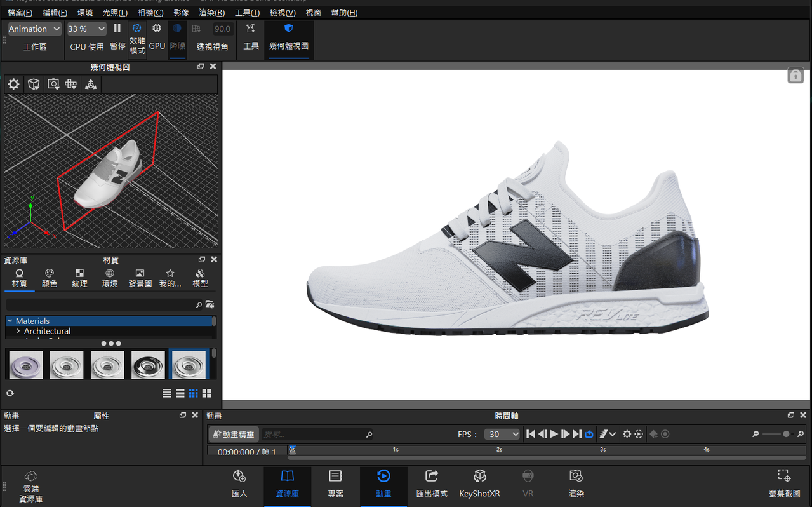Click the 動畫精靈 animation wizard button
The height and width of the screenshot is (507, 812).
(x=234, y=435)
